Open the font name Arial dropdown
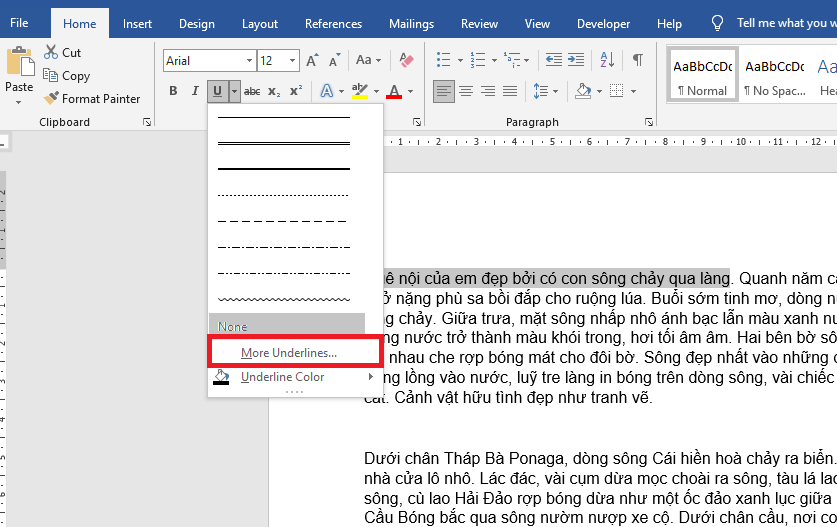837x527 pixels. [x=208, y=61]
